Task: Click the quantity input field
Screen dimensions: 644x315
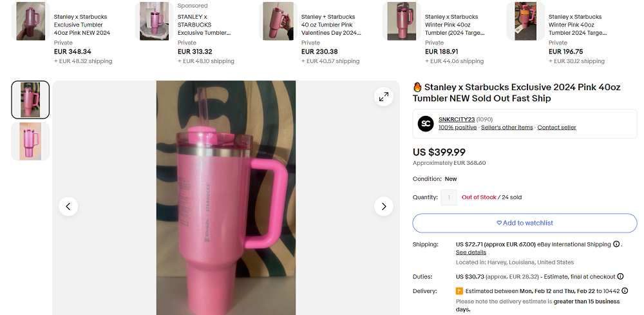Action: click(449, 197)
